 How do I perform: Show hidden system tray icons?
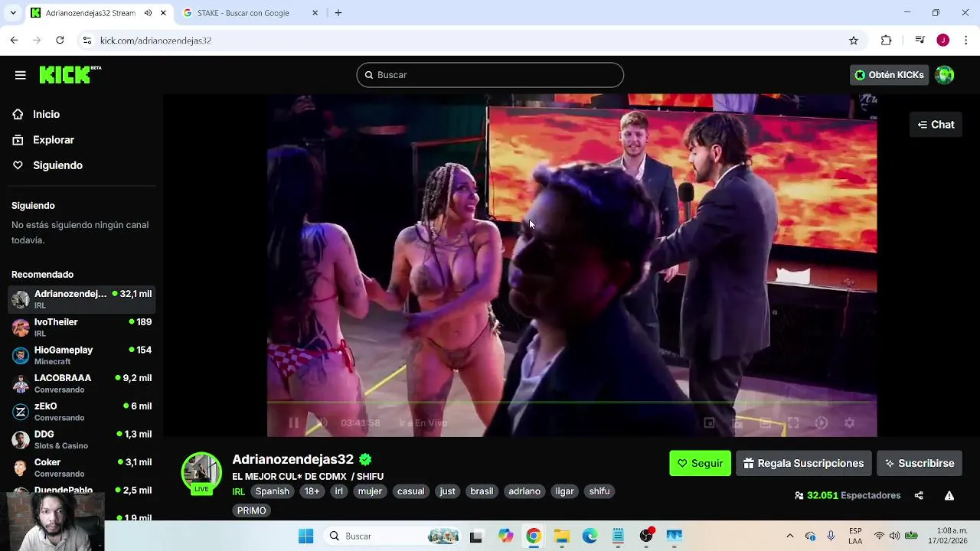pos(790,536)
